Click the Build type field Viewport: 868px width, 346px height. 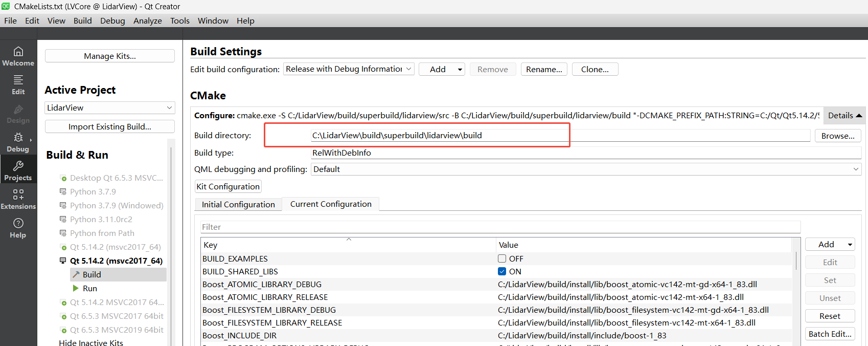(586, 153)
